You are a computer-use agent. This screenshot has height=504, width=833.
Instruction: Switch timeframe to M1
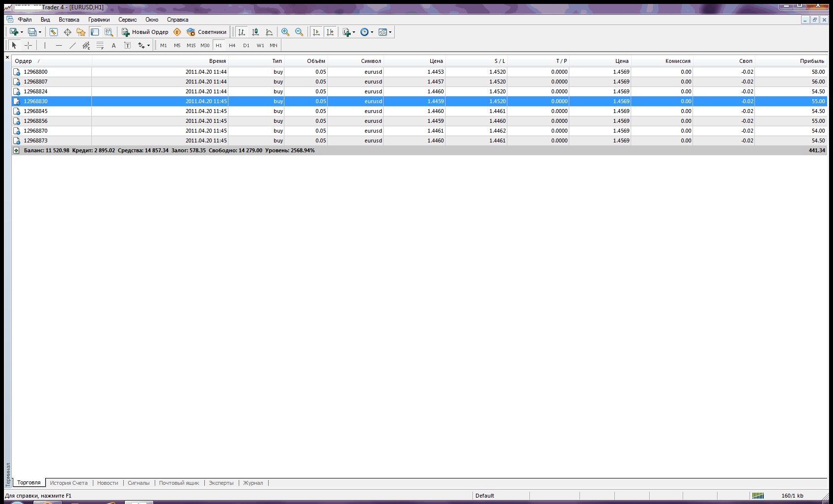tap(164, 45)
